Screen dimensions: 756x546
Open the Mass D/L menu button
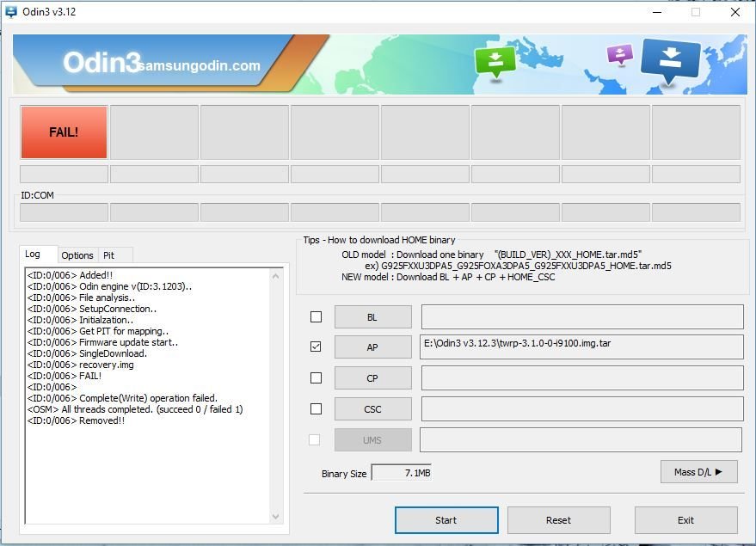pos(698,472)
